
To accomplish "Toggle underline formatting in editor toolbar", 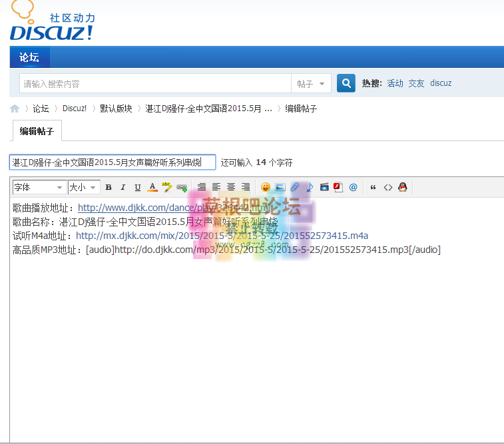I will (138, 187).
